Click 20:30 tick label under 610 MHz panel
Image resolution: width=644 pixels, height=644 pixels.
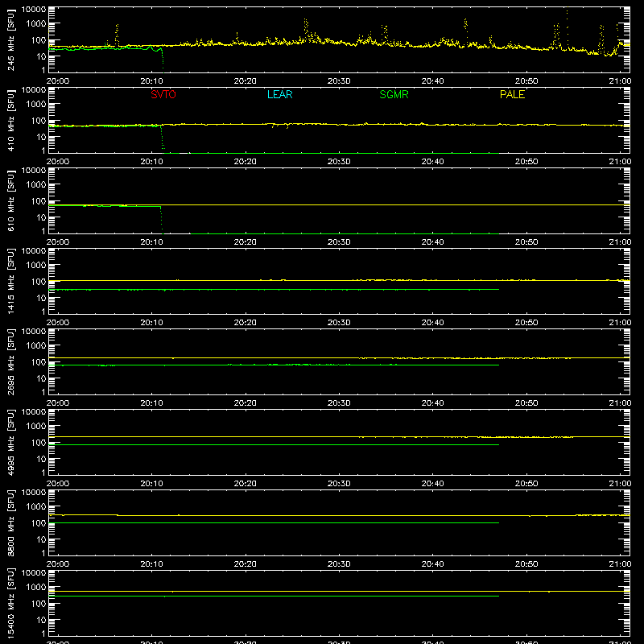tap(339, 242)
